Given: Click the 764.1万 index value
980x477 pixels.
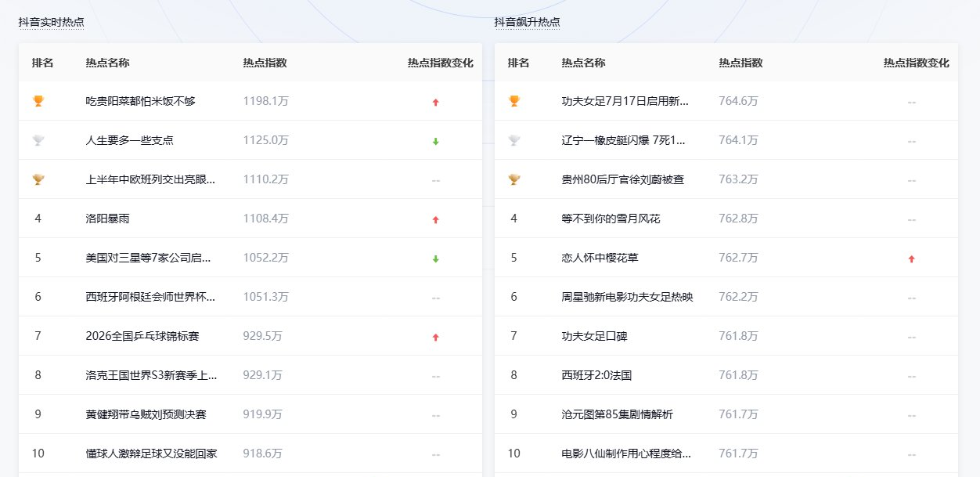Looking at the screenshot, I should (x=739, y=140).
